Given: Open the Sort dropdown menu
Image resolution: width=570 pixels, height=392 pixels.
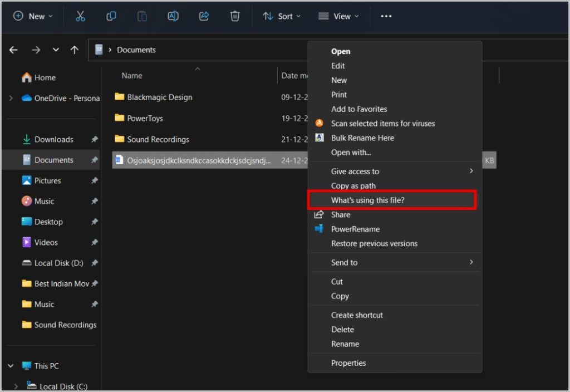Looking at the screenshot, I should (x=281, y=16).
